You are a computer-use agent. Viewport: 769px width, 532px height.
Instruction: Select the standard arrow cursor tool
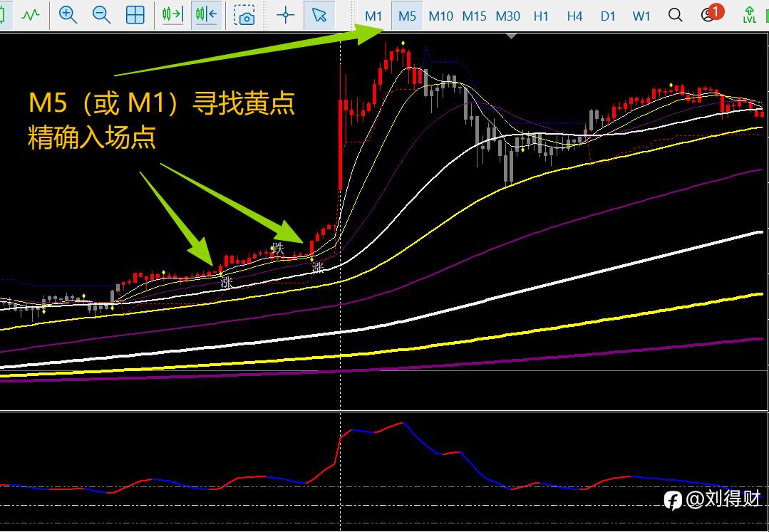tap(319, 15)
